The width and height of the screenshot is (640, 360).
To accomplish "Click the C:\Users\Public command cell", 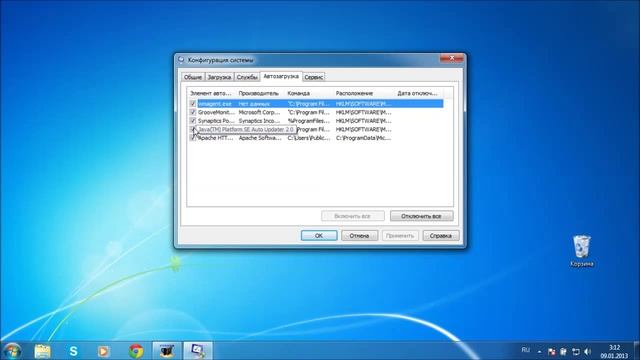I will [x=309, y=138].
